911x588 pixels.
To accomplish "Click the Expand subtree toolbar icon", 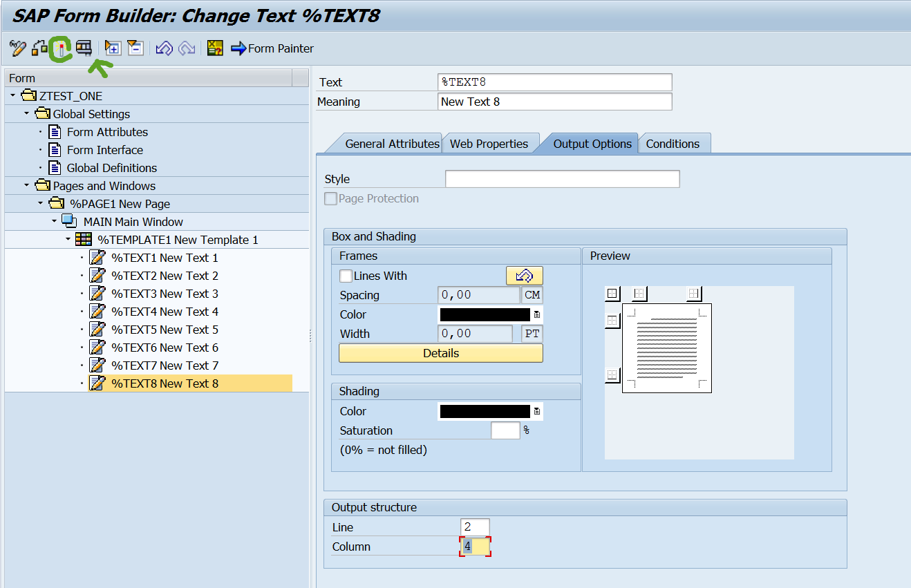I will tap(113, 48).
